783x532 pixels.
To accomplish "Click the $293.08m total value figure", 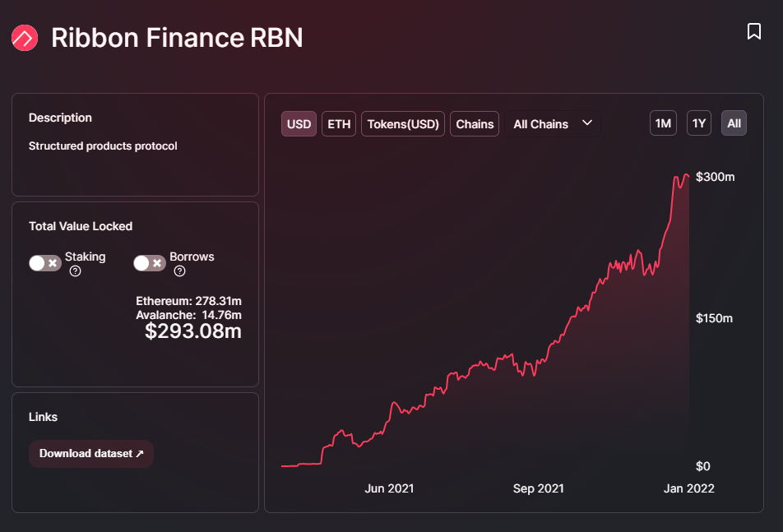I will point(193,331).
